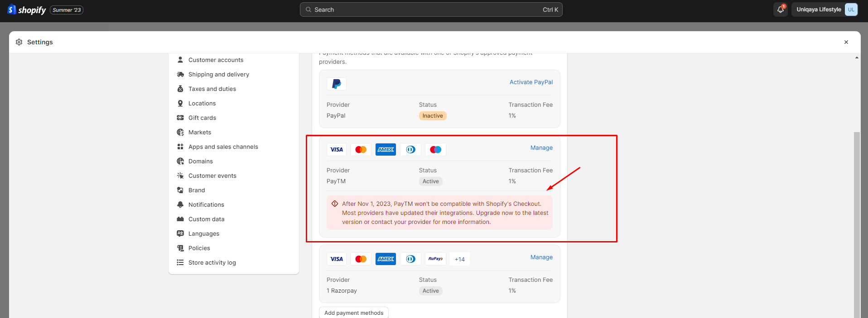This screenshot has width=868, height=318.
Task: Click the Amex icon in PayTM card
Action: pos(386,149)
